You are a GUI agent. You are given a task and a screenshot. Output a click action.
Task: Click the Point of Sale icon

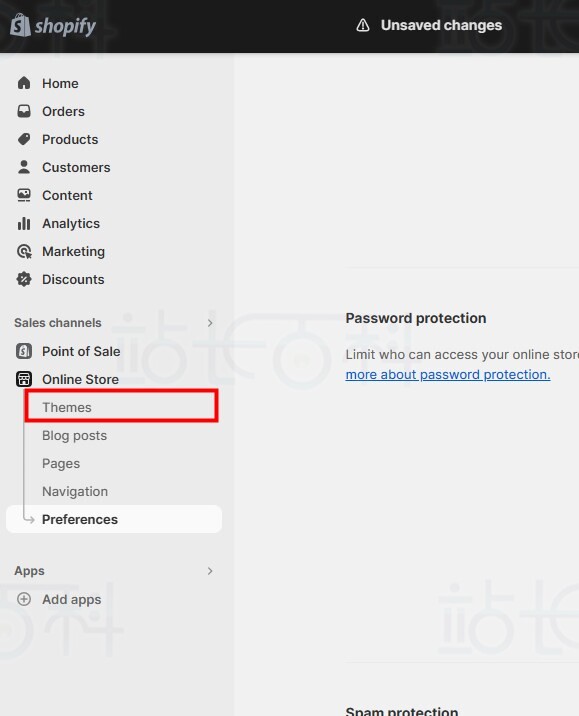[24, 351]
